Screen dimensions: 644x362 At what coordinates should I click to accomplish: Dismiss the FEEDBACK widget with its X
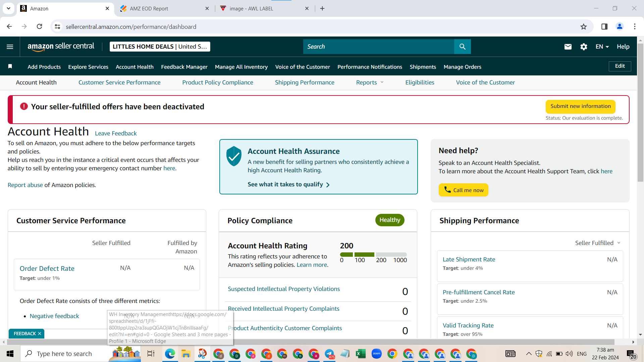[x=40, y=334]
